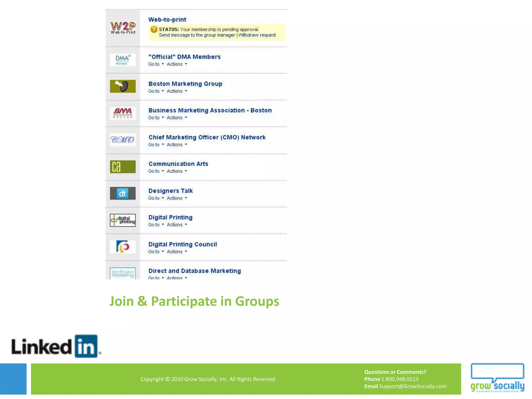Click the Digital Printing group logo
This screenshot has width=532, height=399.
pos(123,220)
